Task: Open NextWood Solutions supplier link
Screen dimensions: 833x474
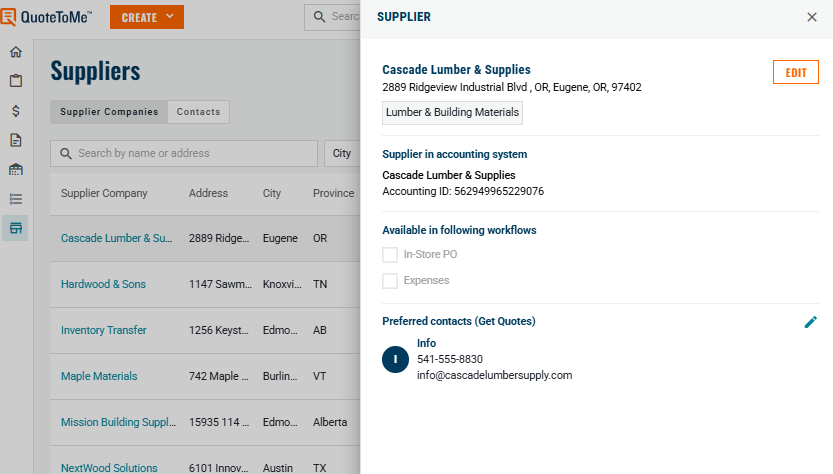Action: pos(109,468)
